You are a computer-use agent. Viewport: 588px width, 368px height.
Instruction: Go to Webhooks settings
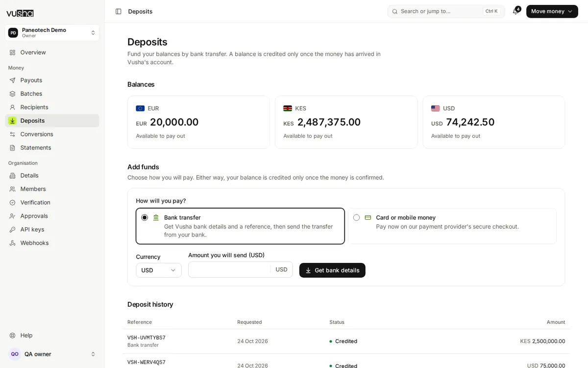click(52, 243)
